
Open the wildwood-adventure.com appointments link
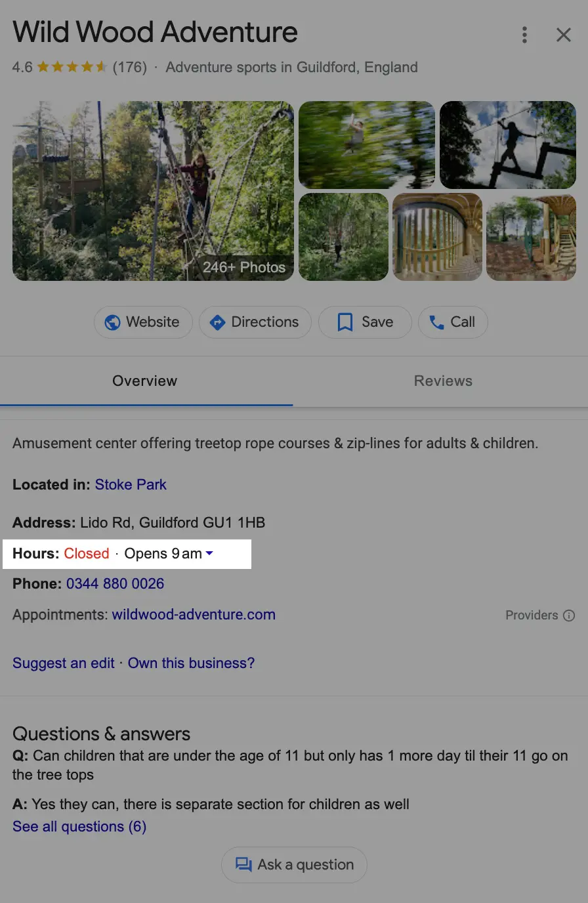coord(194,615)
